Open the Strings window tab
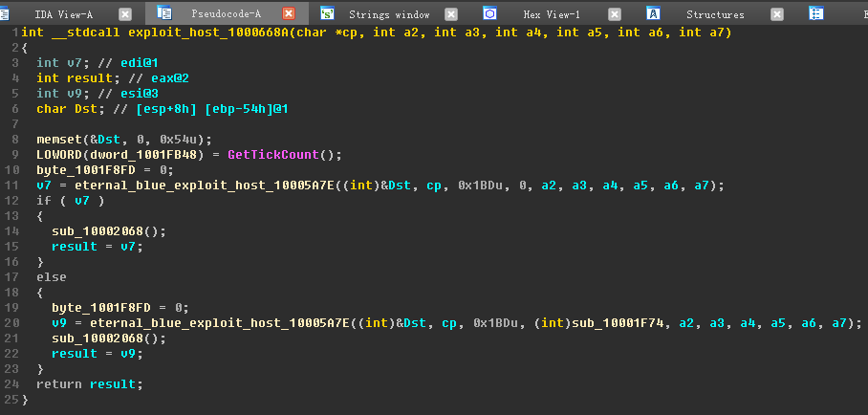The height and width of the screenshot is (415, 868). click(389, 14)
